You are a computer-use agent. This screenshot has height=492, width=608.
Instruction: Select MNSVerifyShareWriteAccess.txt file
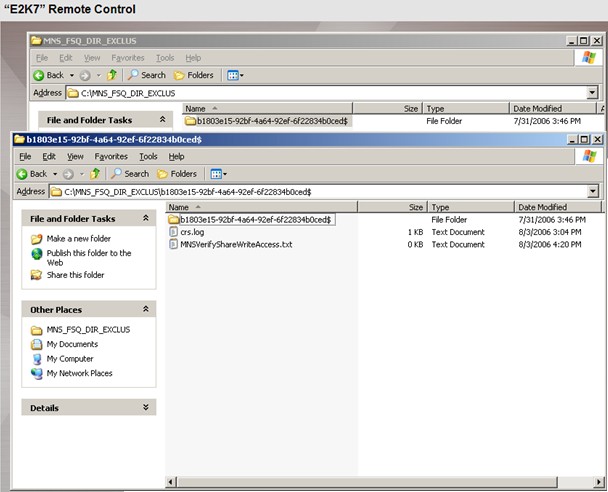click(231, 245)
